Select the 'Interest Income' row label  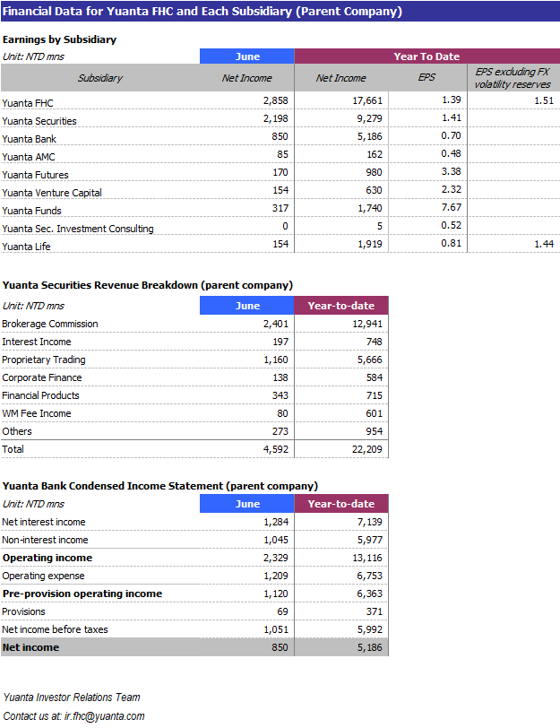click(37, 342)
